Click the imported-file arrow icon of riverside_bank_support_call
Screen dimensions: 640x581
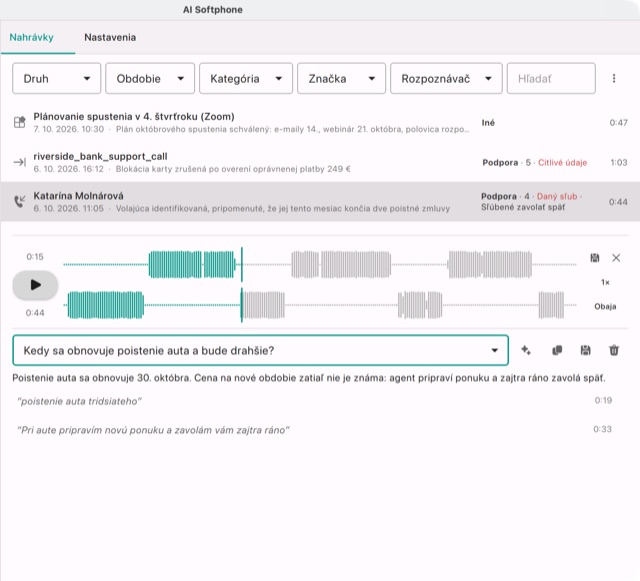20,162
